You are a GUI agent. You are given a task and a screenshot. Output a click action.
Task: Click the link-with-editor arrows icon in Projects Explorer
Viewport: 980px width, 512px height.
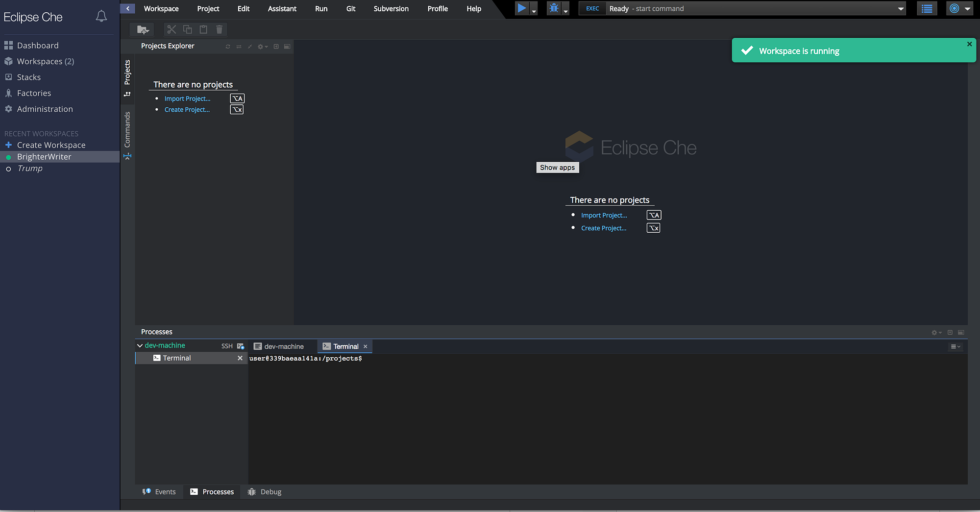239,47
